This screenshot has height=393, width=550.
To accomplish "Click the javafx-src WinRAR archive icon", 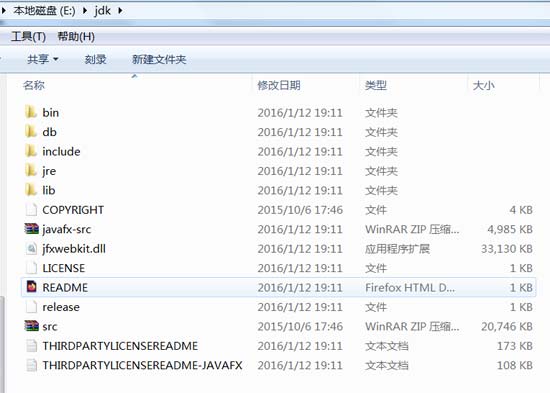I will coord(31,229).
